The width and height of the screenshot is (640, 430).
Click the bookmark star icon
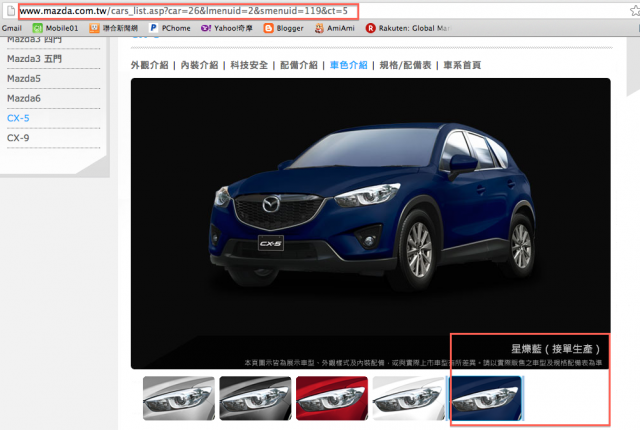(636, 11)
